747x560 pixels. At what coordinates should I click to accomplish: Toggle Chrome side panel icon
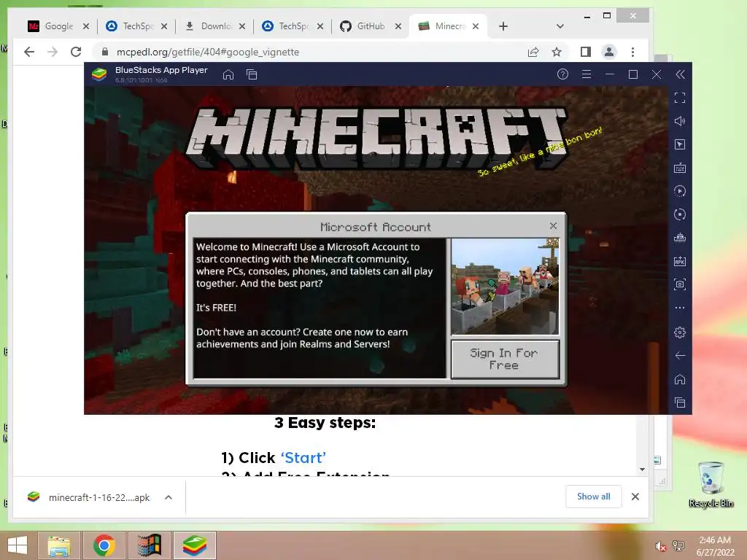point(586,52)
